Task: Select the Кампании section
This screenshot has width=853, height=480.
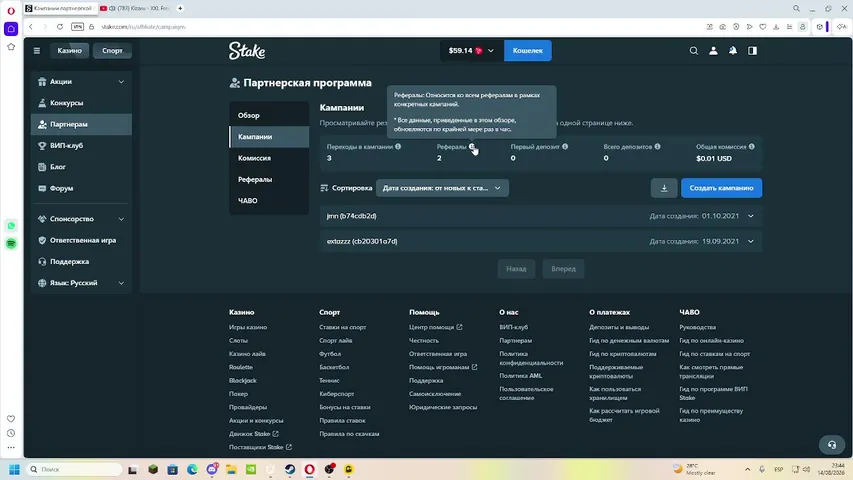Action: (x=269, y=137)
